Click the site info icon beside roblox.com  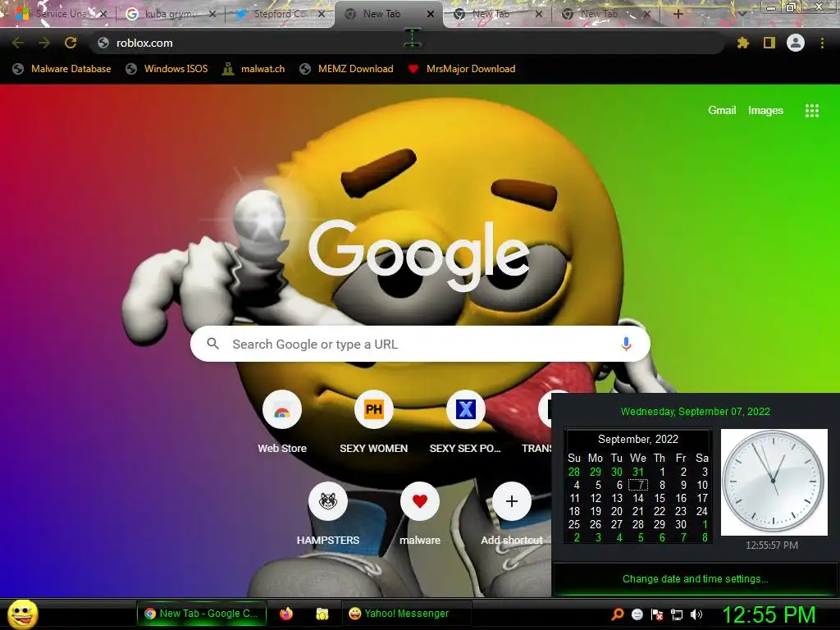click(103, 43)
